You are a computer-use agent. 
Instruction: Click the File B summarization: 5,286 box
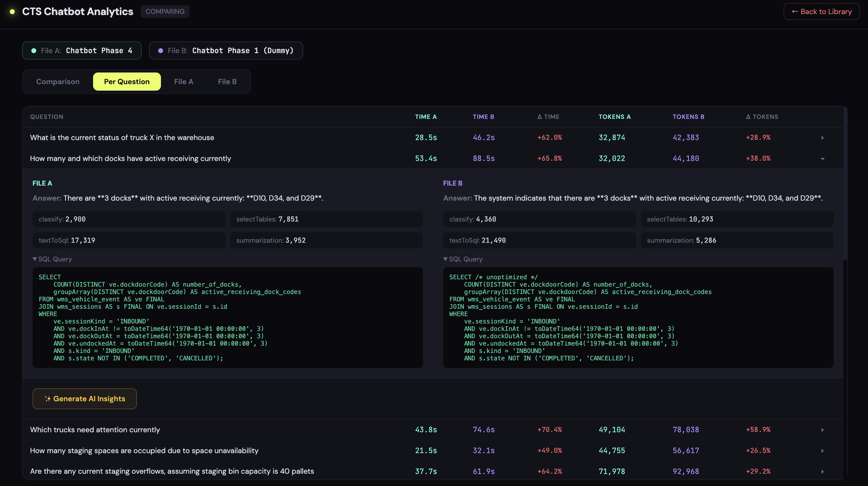[737, 240]
